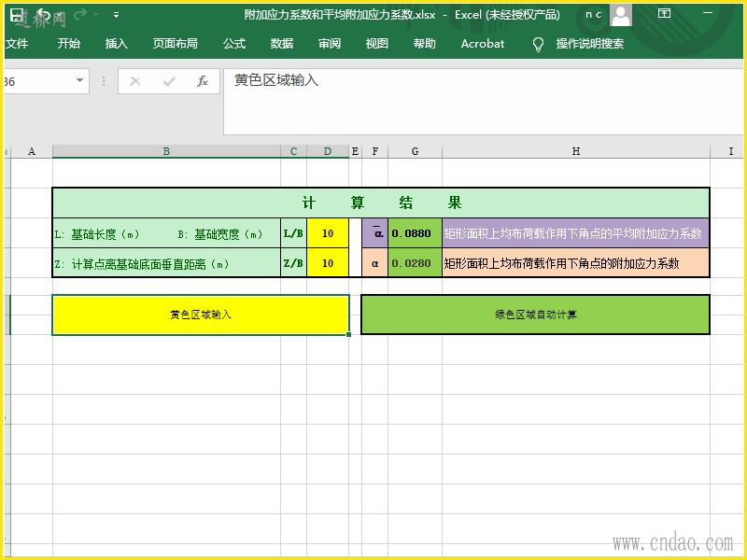
Task: Click the formula bar text 黄色区域输入
Action: 276,81
